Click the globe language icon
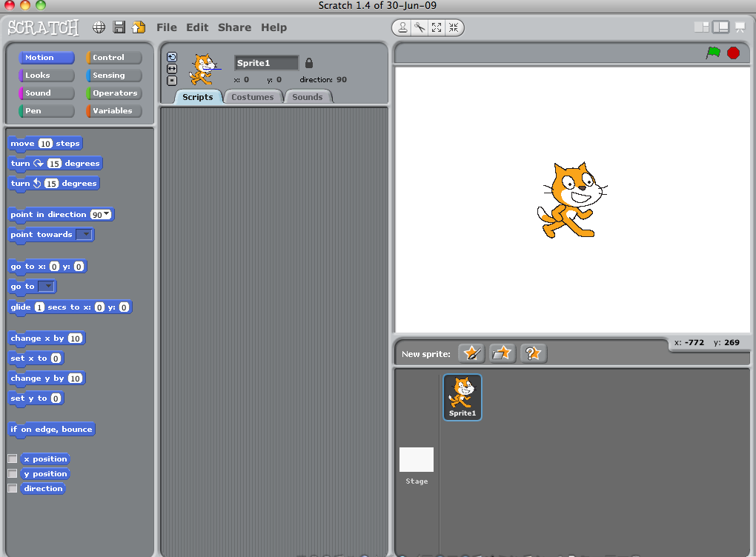Image resolution: width=756 pixels, height=557 pixels. pos(99,27)
